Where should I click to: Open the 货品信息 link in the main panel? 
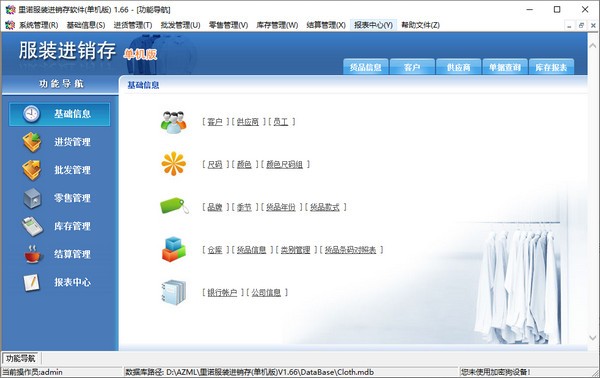click(251, 250)
